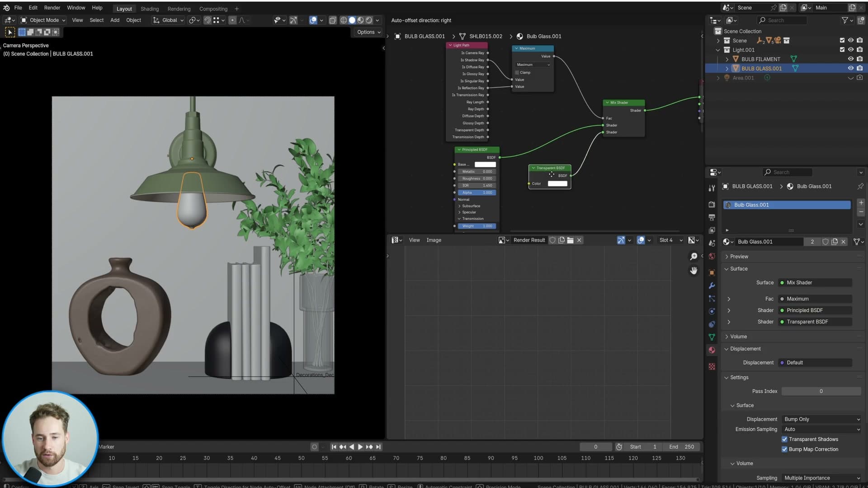This screenshot has width=868, height=488.
Task: Click the image editor zoom icon
Action: pyautogui.click(x=693, y=257)
